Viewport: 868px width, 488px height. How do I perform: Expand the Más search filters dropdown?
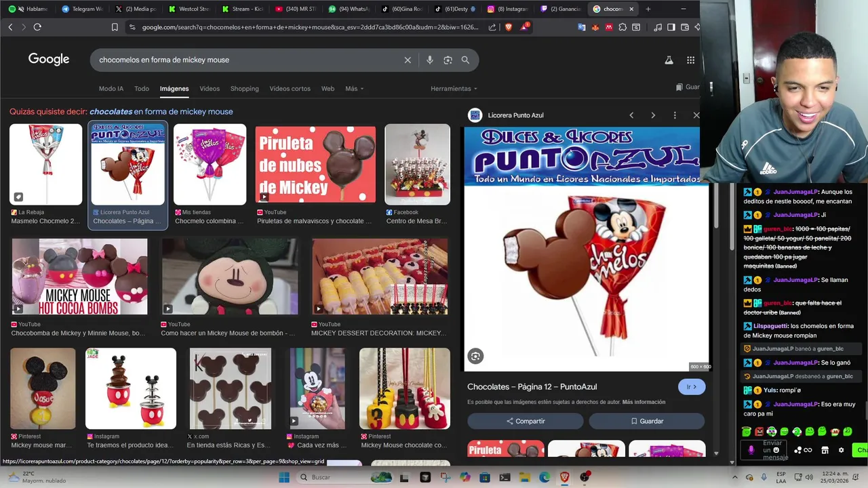[354, 89]
